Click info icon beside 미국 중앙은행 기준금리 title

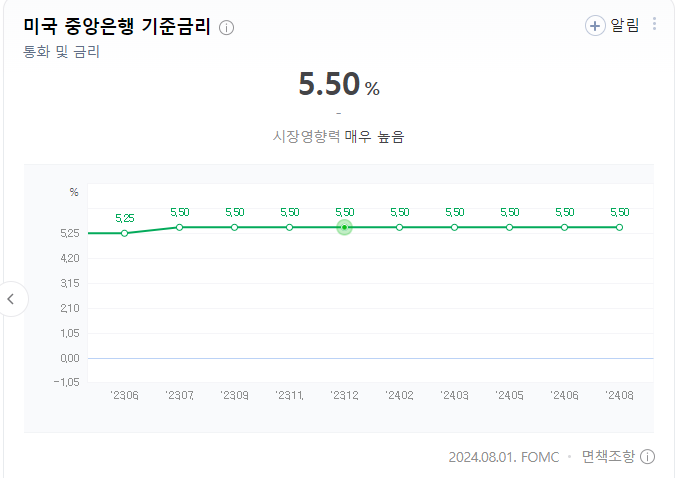[x=226, y=27]
